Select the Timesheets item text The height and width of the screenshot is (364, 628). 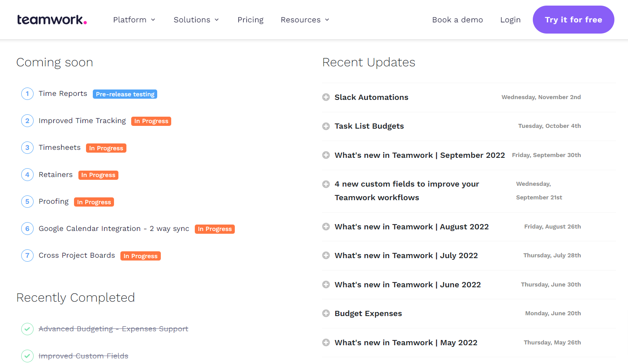[x=60, y=147]
